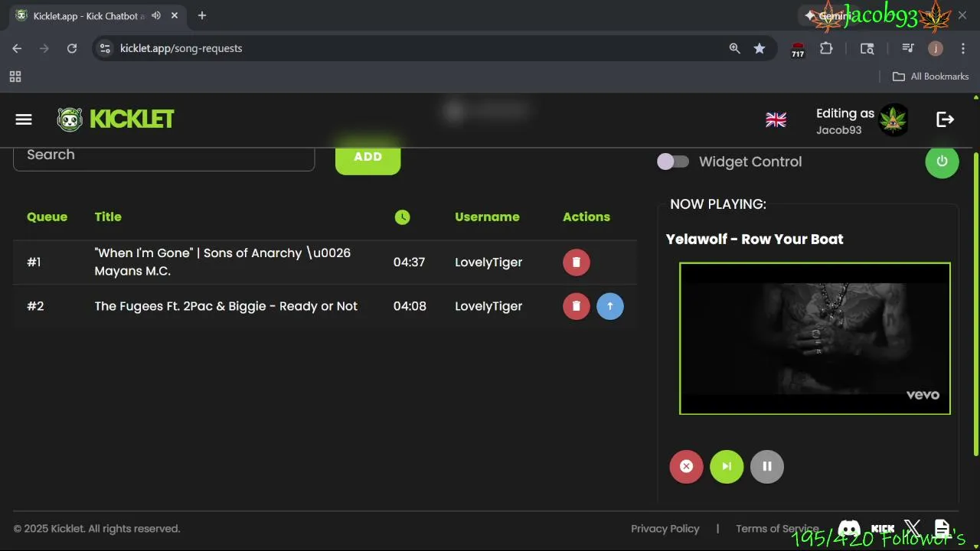Open a new browser tab
This screenshot has width=980, height=551.
pyautogui.click(x=202, y=15)
